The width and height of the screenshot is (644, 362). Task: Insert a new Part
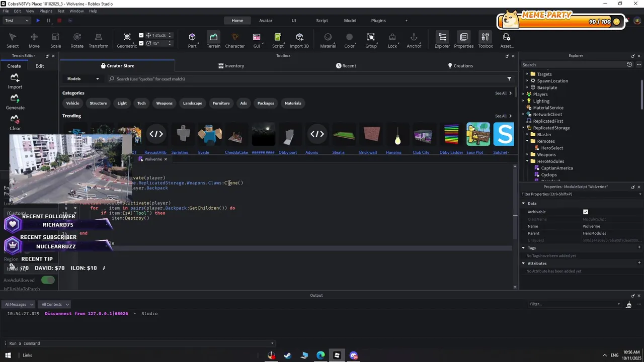192,40
